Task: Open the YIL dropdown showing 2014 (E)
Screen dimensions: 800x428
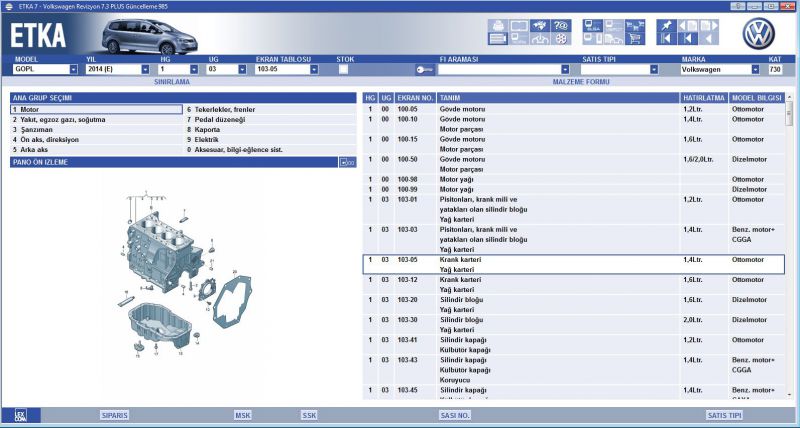Action: 145,69
